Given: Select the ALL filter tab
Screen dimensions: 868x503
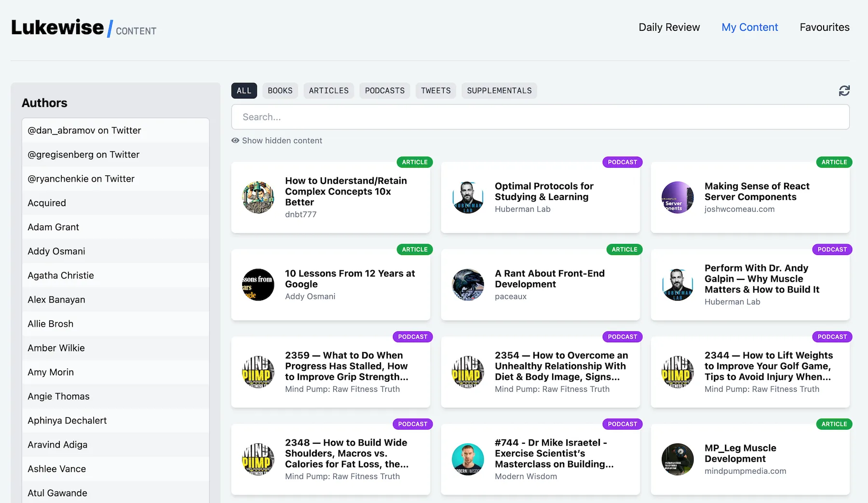Looking at the screenshot, I should [244, 91].
